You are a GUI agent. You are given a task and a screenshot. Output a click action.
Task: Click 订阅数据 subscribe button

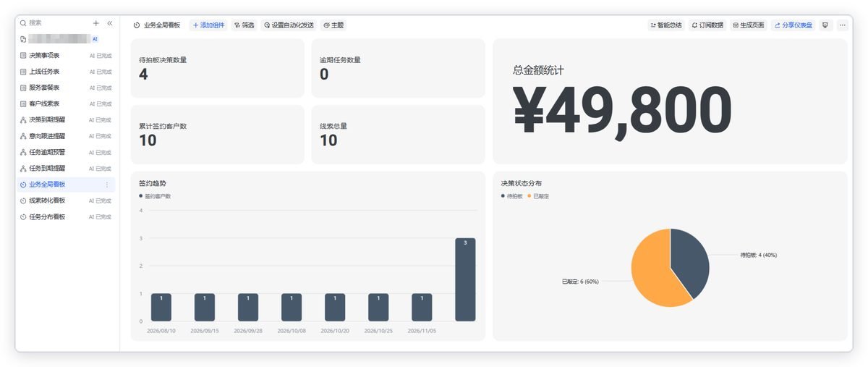click(x=707, y=25)
